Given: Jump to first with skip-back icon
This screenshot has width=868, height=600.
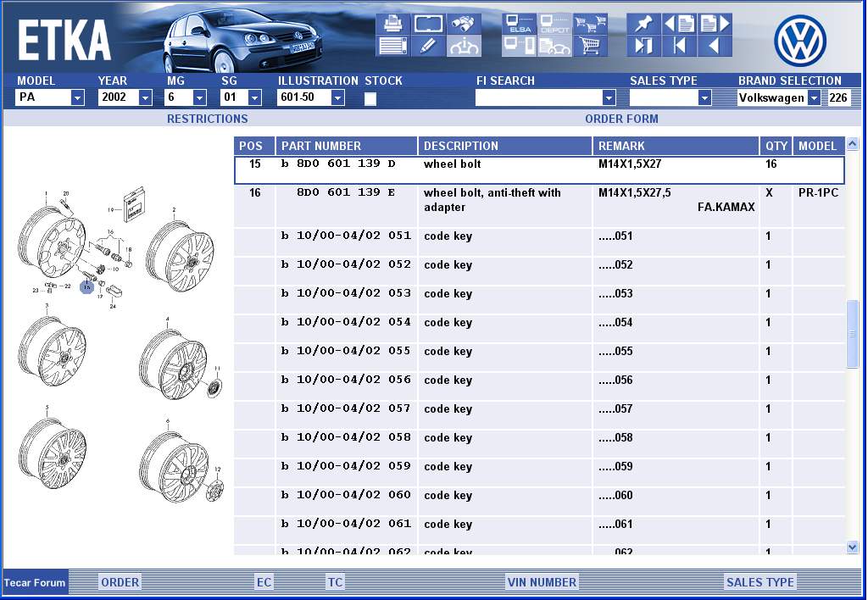Looking at the screenshot, I should click(679, 46).
